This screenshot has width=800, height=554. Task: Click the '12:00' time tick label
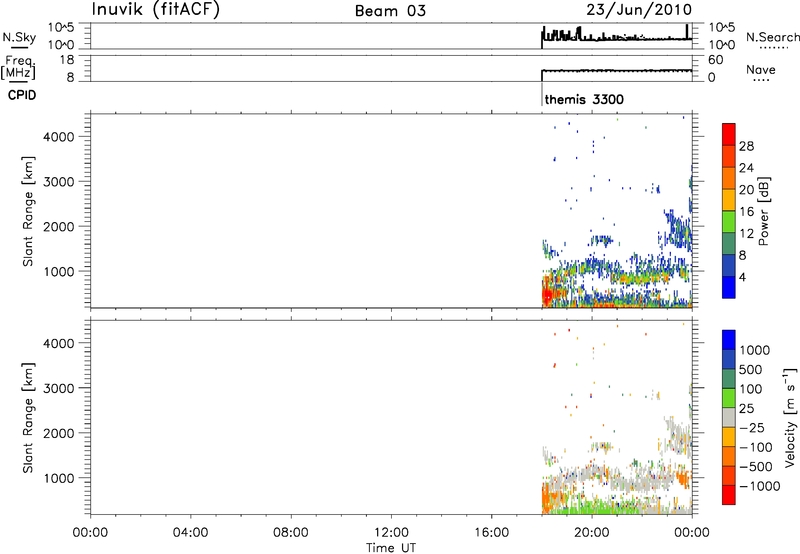click(391, 533)
